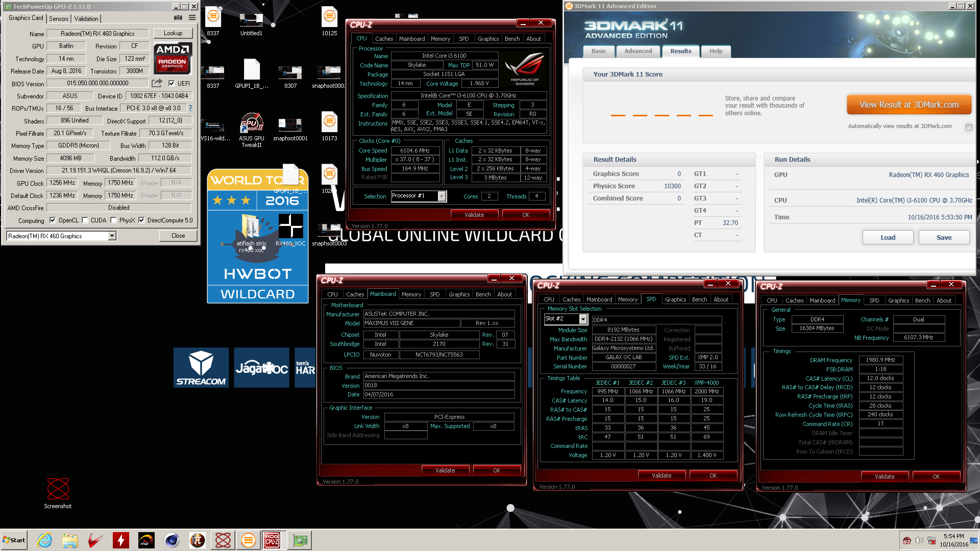The image size is (980, 551).
Task: Switch to GPU-Z taskbar button
Action: point(300,540)
